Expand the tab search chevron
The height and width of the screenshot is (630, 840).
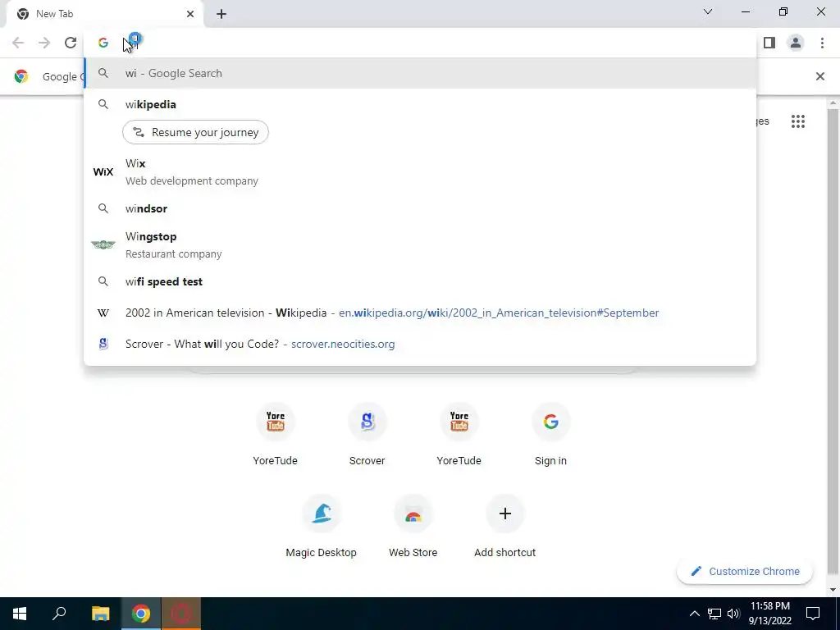[x=708, y=11]
